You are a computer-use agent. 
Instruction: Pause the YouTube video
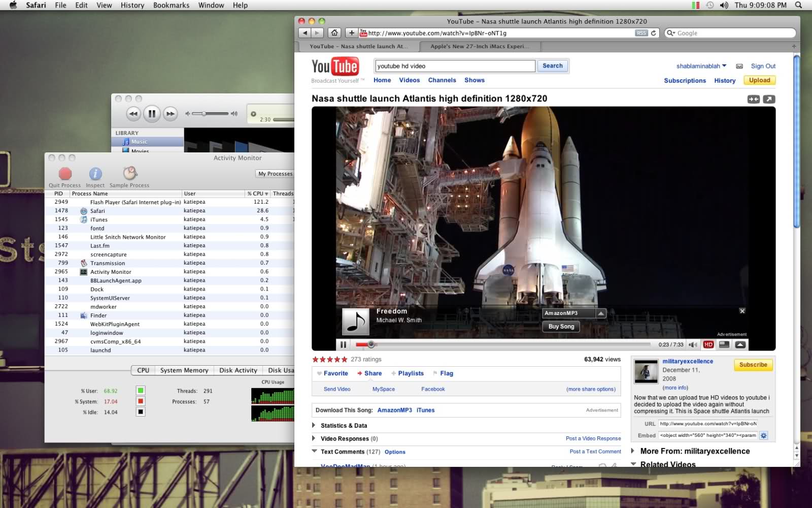tap(344, 344)
